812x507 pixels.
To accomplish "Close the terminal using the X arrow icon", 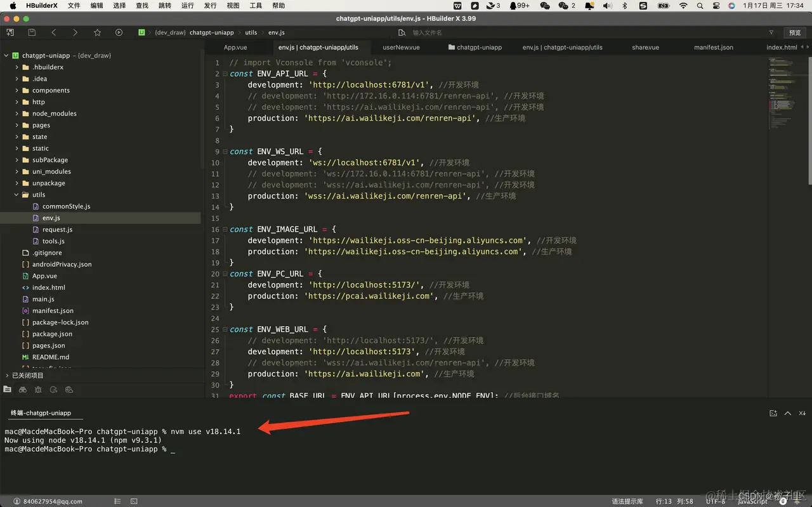I will point(802,413).
